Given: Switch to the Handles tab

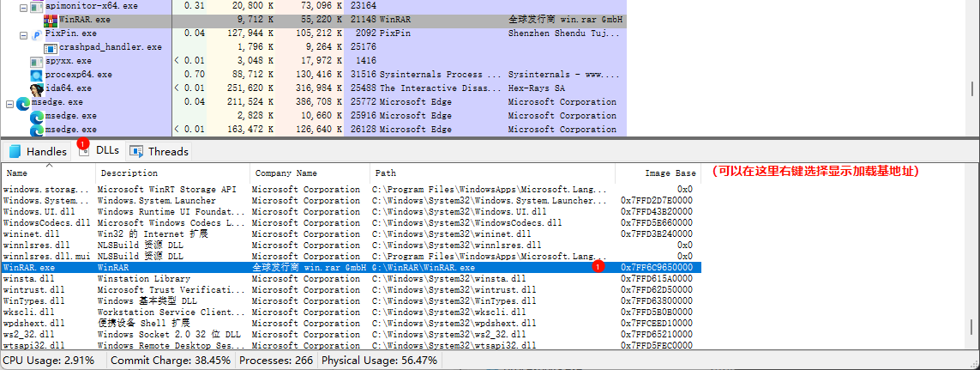Looking at the screenshot, I should [x=37, y=151].
